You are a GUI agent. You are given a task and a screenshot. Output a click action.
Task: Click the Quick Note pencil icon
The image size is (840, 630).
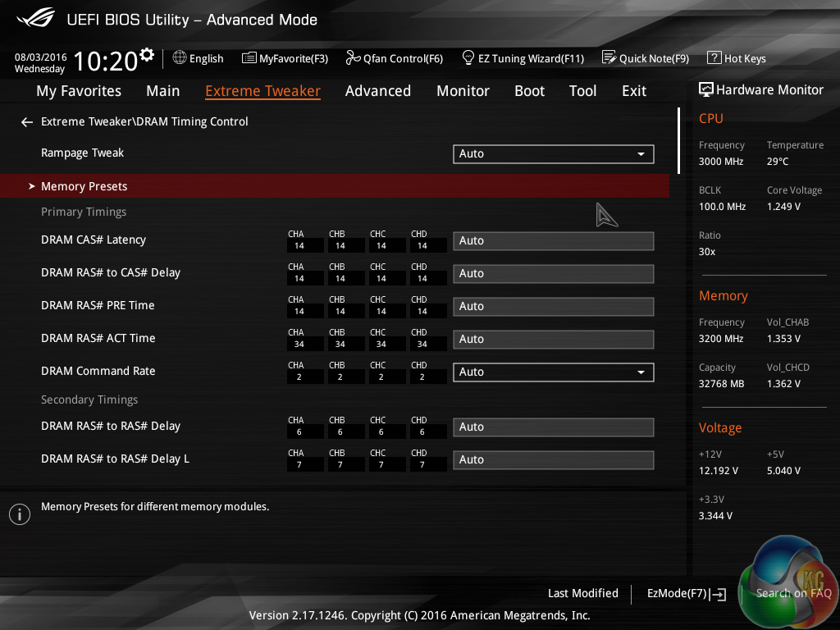[x=609, y=57]
